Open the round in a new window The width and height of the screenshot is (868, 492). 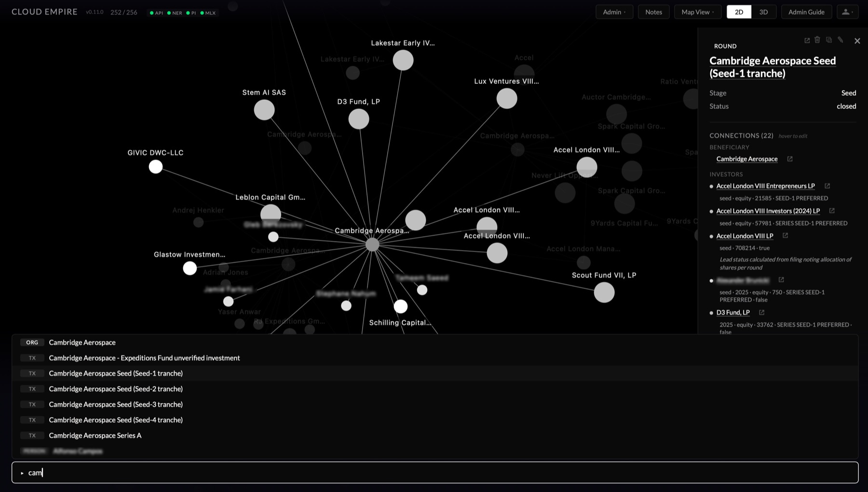click(807, 40)
